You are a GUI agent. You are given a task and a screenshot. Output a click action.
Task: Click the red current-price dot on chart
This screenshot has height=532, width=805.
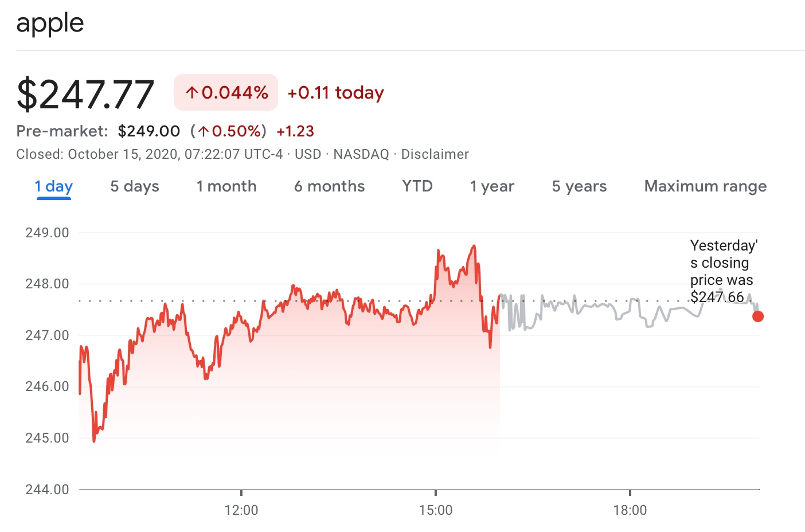point(758,316)
